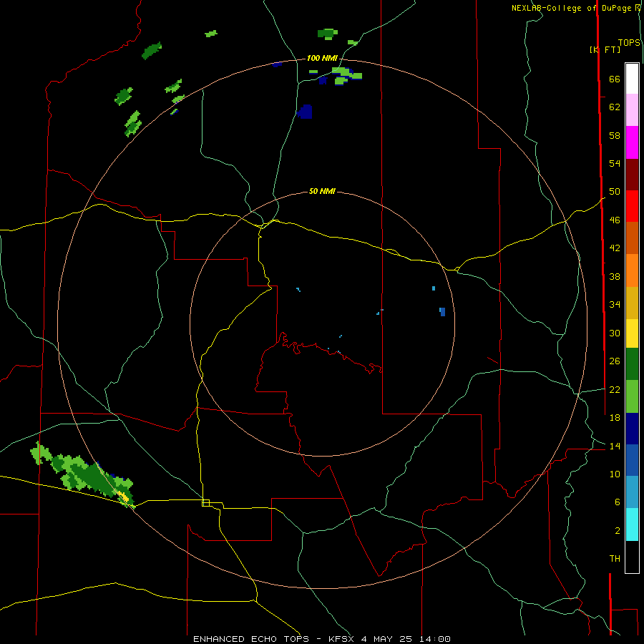
Task: Click the light pink legend swatch
Action: 632,109
